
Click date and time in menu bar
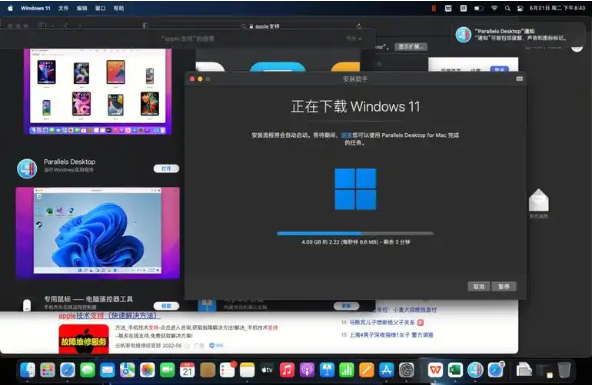557,8
